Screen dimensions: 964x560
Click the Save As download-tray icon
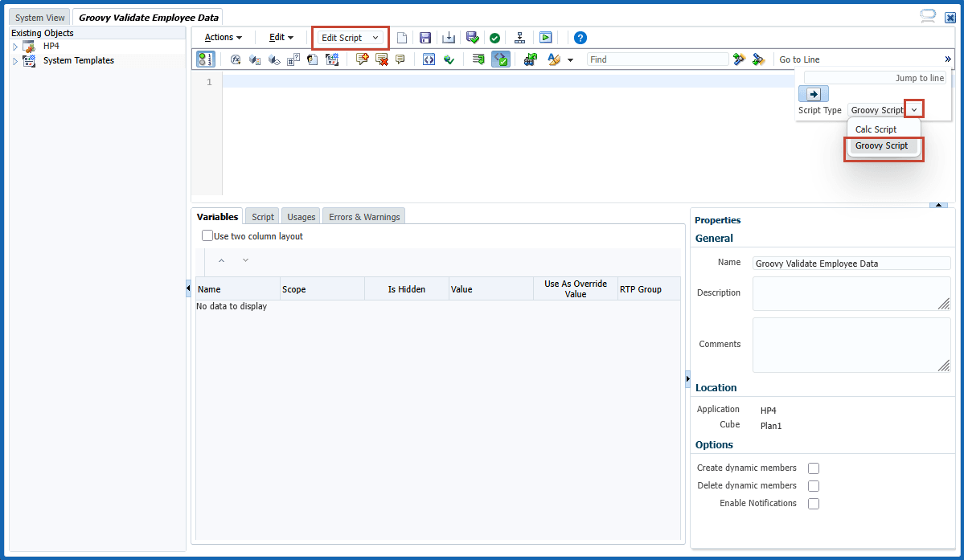[449, 38]
